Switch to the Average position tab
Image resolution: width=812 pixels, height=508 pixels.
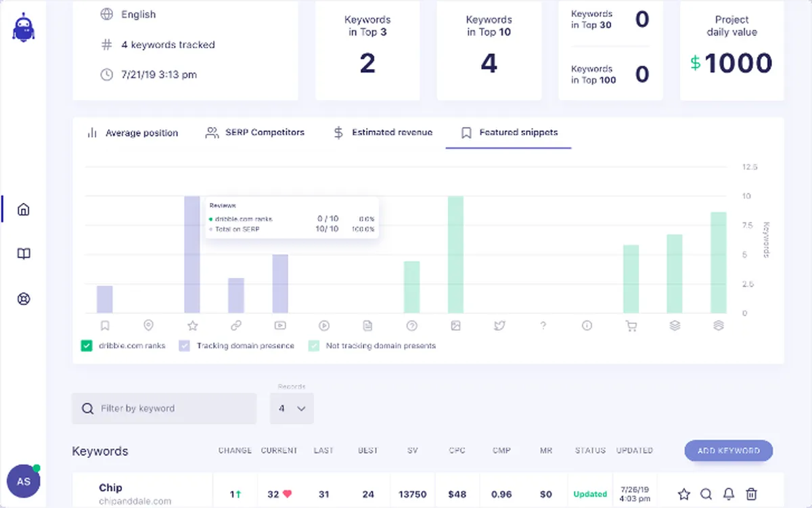tap(133, 133)
